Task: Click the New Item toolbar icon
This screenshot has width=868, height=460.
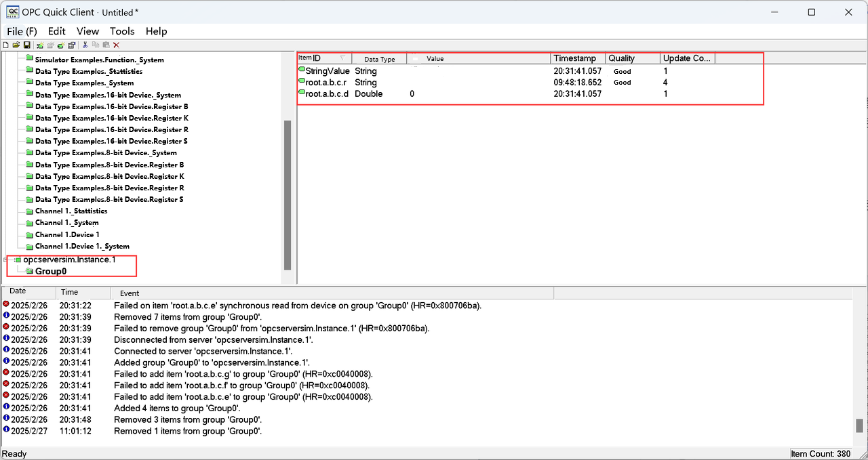Action: (x=61, y=45)
